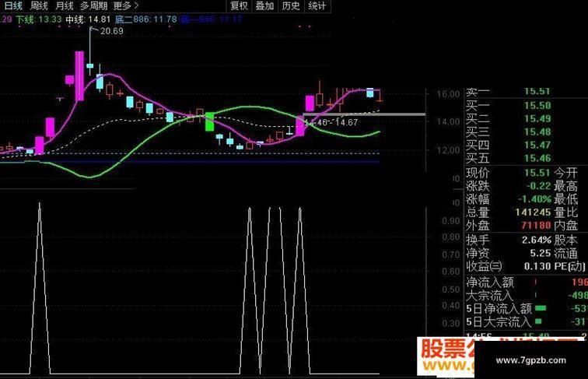Click the 0.30 indicator axis label
Image resolution: width=588 pixels, height=379 pixels.
tap(451, 323)
